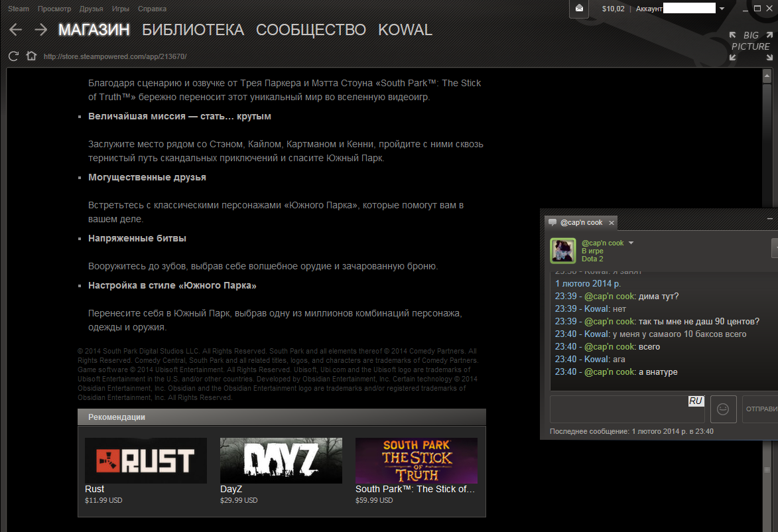Click the copyright notice paragraph
This screenshot has height=532, width=778.
(x=278, y=374)
